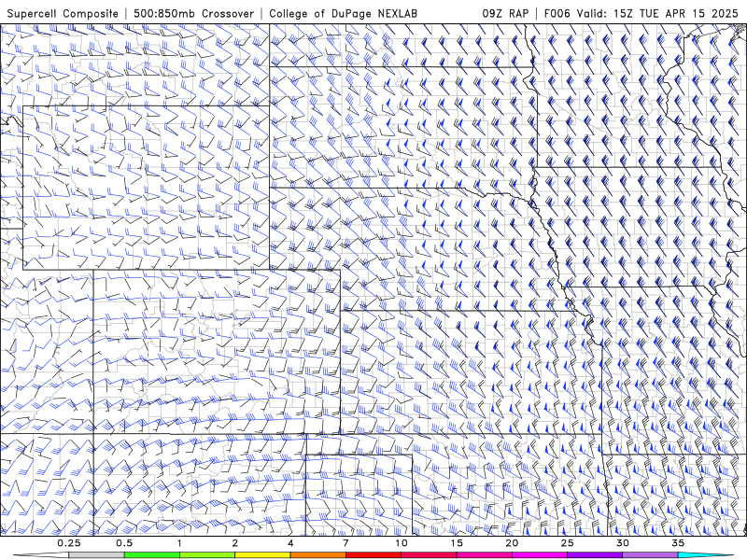Click the "500:850mb Crossover" header label
Viewport: 747px width, 560px height.
click(193, 13)
